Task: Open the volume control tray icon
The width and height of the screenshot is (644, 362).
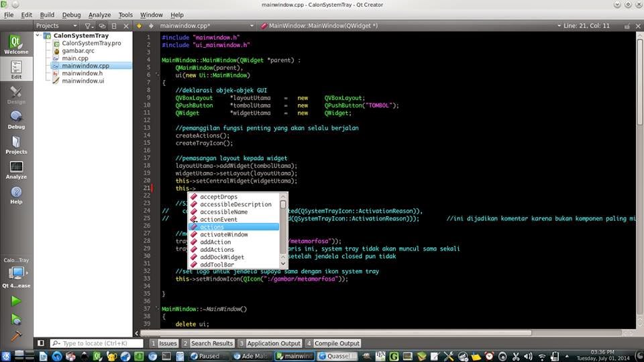Action: 528,356
